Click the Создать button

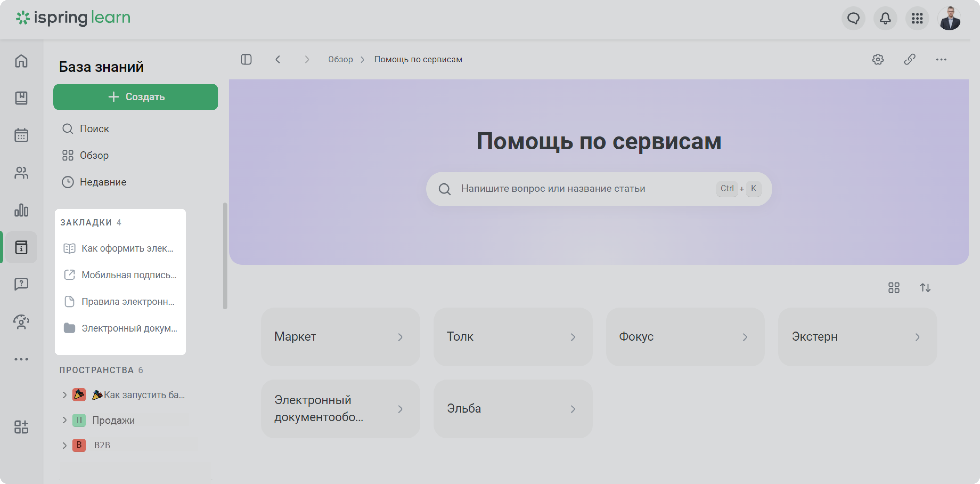tap(136, 97)
